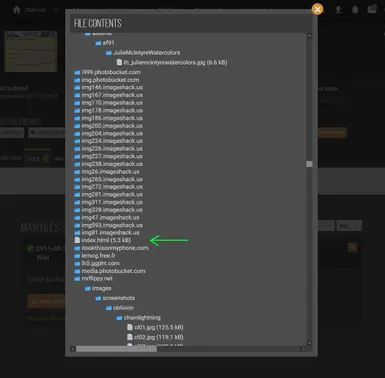Click the cl01.jpg file icon
The width and height of the screenshot is (385, 378).
[130, 327]
